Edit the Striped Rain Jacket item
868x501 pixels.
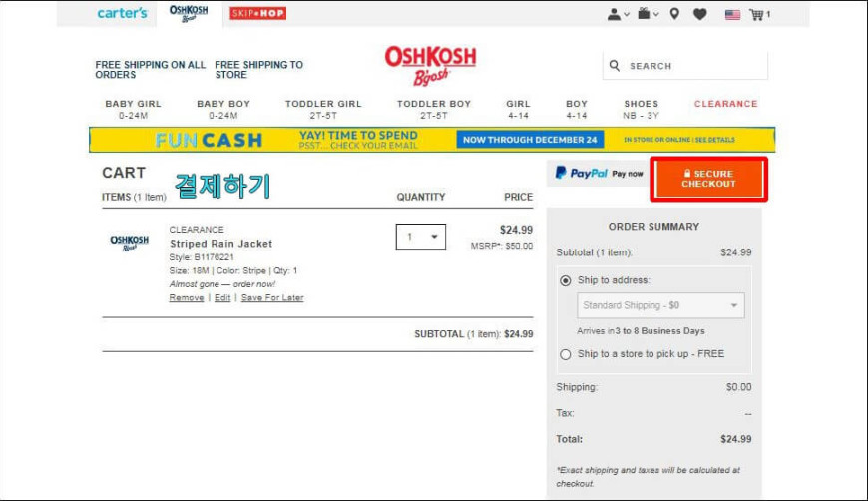[221, 297]
